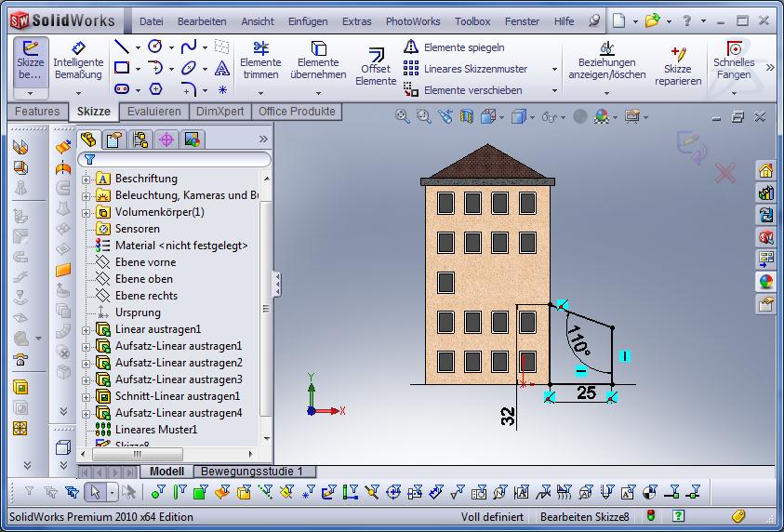
Task: Open the Lineares Skizzenmuster dropdown arrow
Action: (554, 69)
